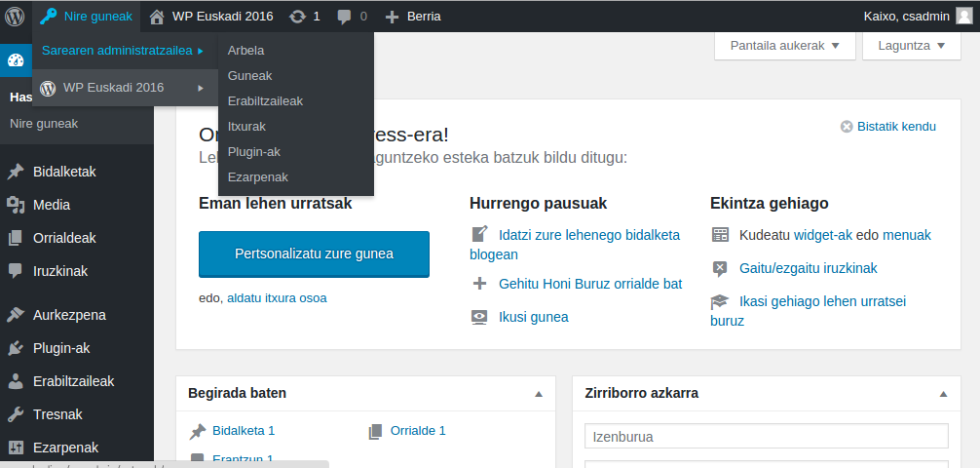The width and height of the screenshot is (980, 468).
Task: Select Plugin-ak in network admin submenu
Action: [x=253, y=152]
